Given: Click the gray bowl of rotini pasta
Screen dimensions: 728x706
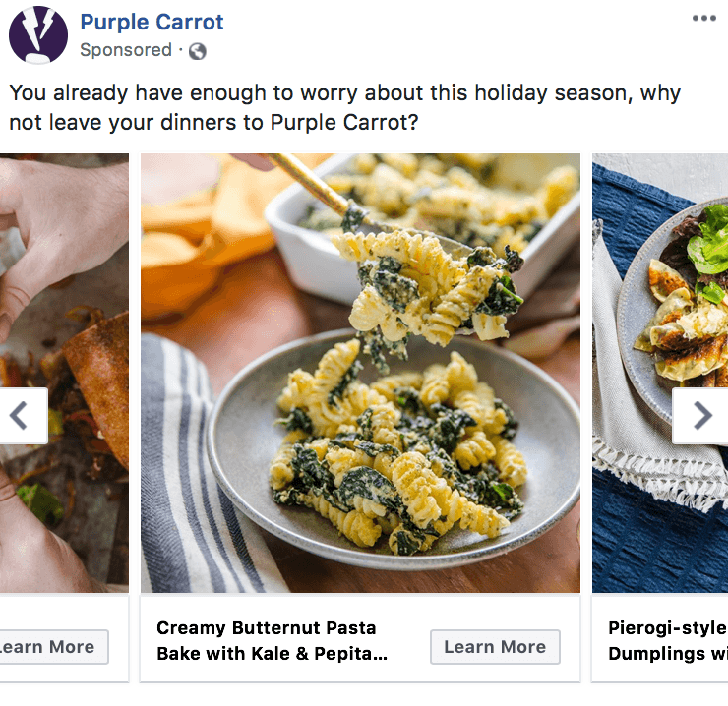Looking at the screenshot, I should [x=394, y=452].
